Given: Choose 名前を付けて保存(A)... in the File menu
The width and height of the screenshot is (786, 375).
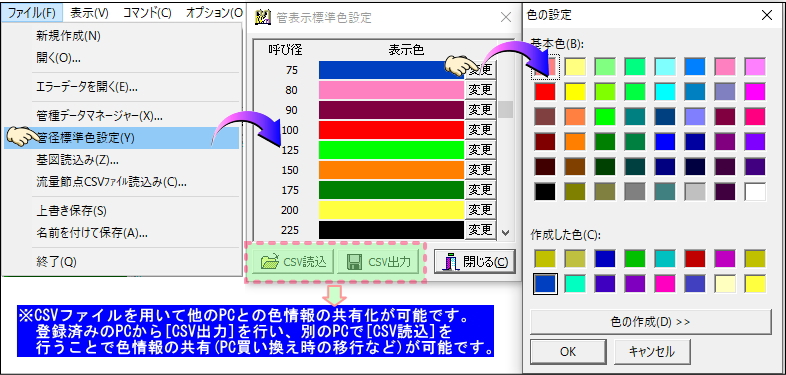Looking at the screenshot, I should click(92, 233).
